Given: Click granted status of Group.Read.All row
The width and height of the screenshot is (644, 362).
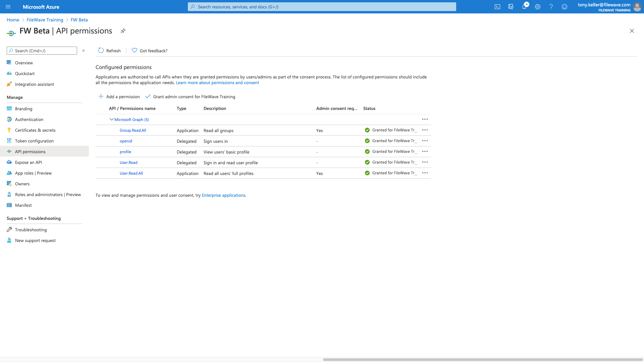Looking at the screenshot, I should (x=391, y=130).
